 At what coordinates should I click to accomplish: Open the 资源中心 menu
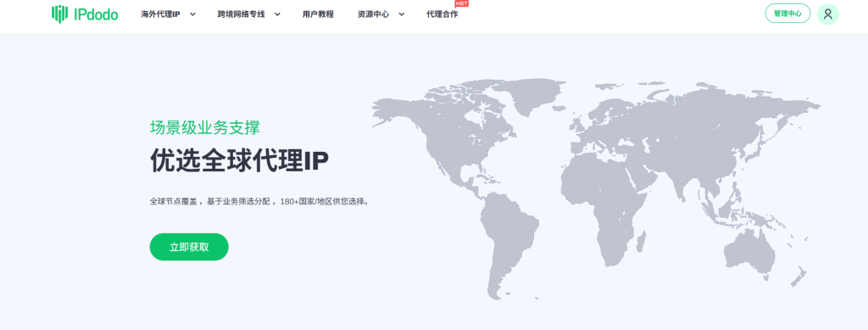coord(373,14)
